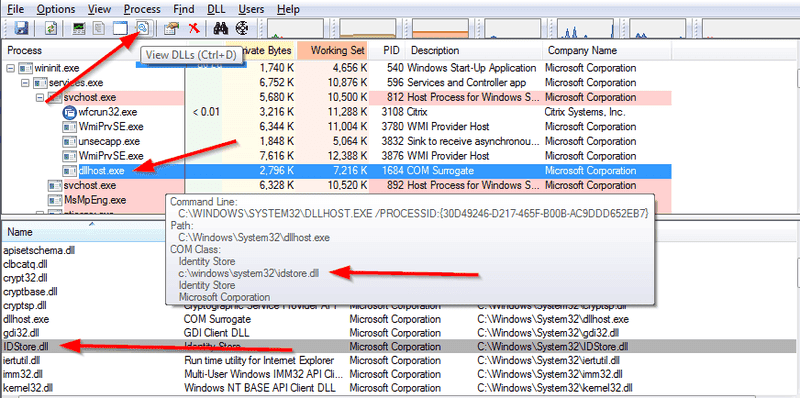The height and width of the screenshot is (398, 800).
Task: Click the crosshair Find Window's Process icon
Action: click(242, 28)
